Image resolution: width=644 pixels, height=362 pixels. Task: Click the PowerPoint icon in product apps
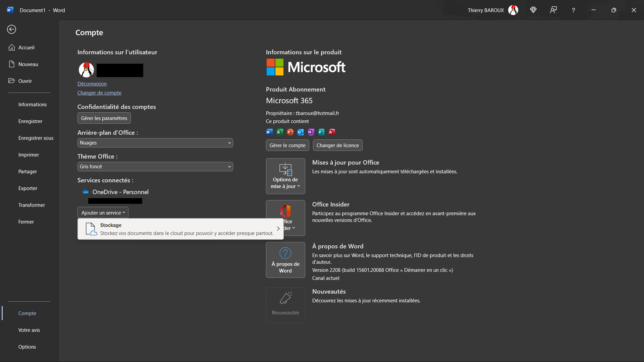coord(290,132)
